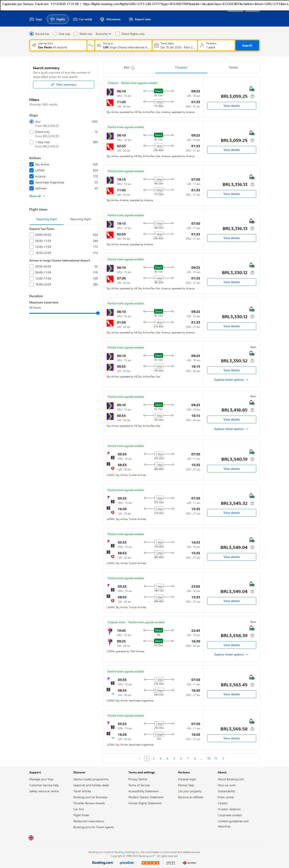Click the baggage icon on the BRL3,350.52 result
289x868 pixels.
pyautogui.click(x=252, y=353)
